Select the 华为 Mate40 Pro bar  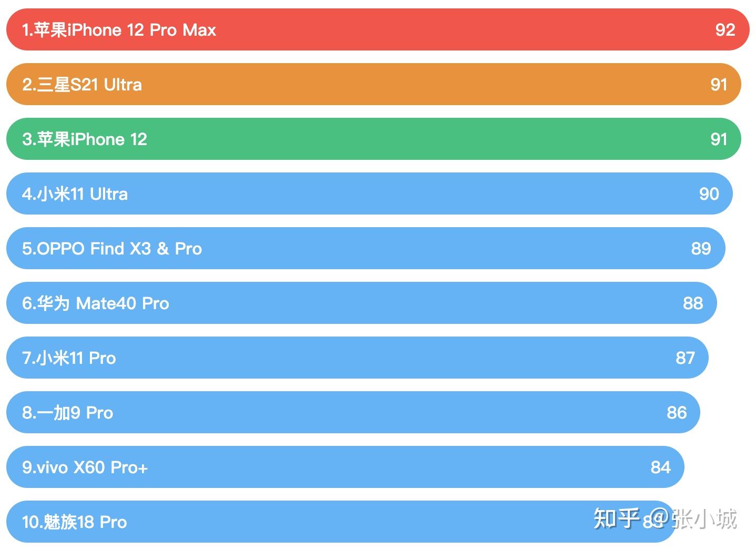[x=362, y=303]
